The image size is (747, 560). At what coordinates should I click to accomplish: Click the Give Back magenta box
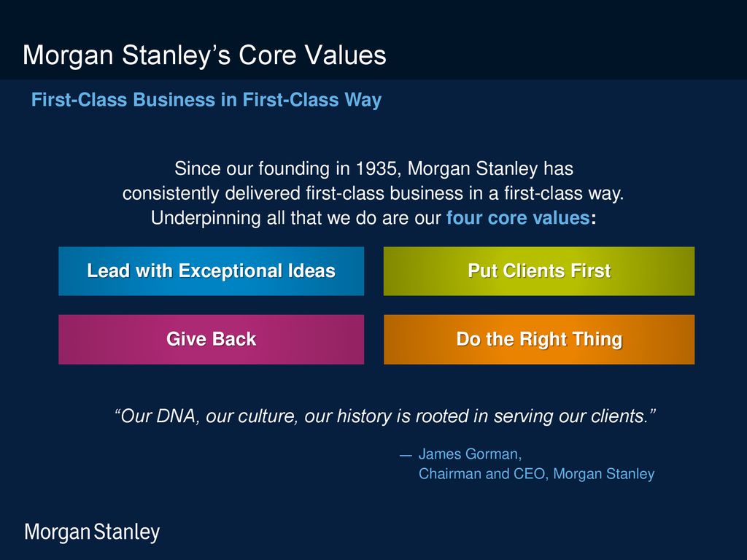tap(211, 339)
